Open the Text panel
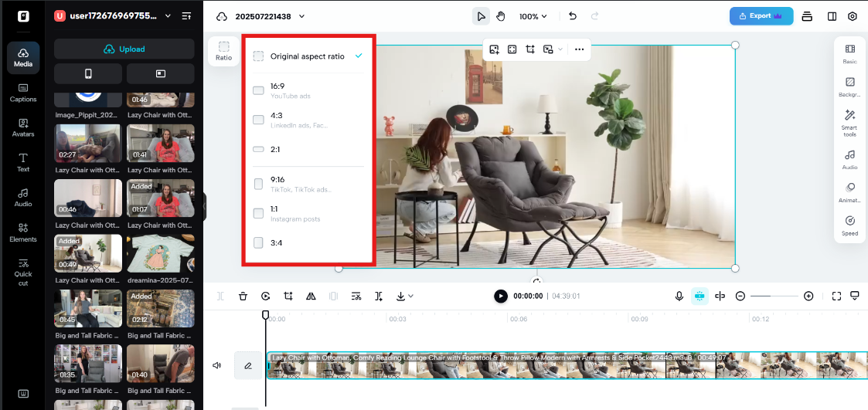This screenshot has width=868, height=410. click(23, 163)
